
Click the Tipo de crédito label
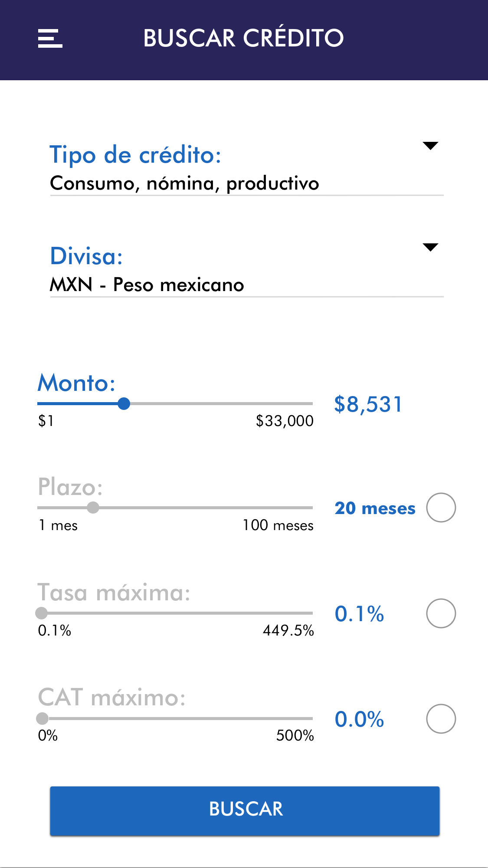pos(135,155)
